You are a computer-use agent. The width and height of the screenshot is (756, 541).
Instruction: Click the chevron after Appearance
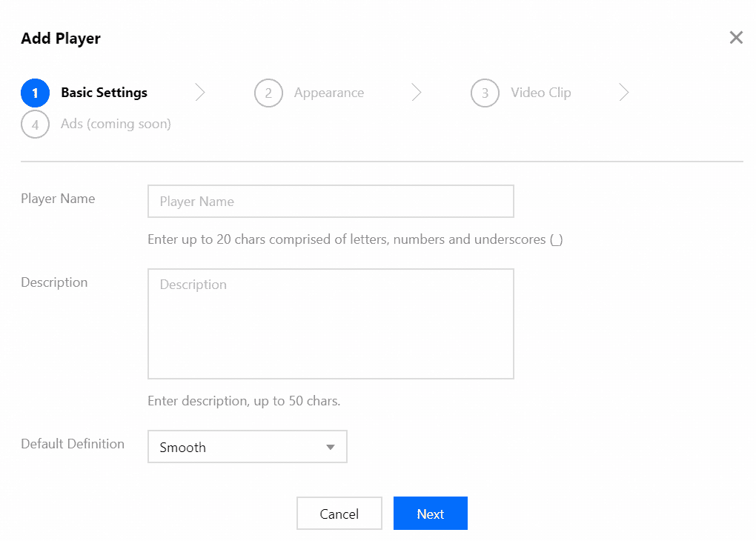coord(417,92)
